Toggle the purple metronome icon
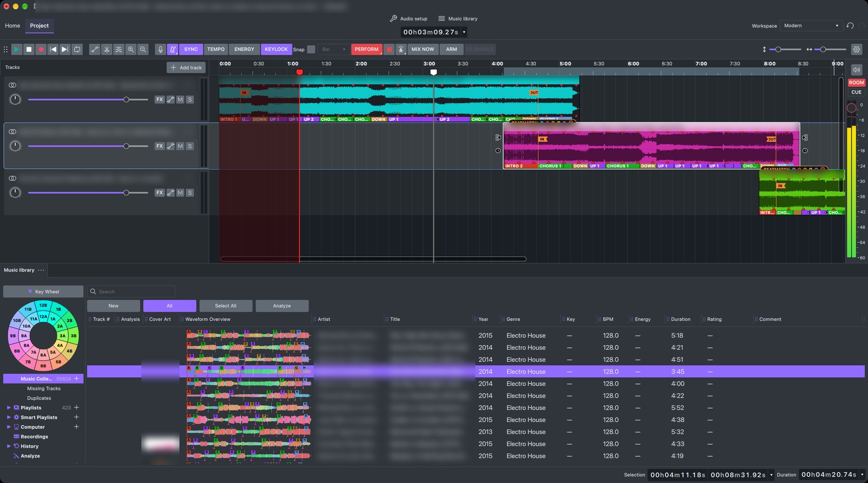Screen dimensions: 868x483 (173, 49)
